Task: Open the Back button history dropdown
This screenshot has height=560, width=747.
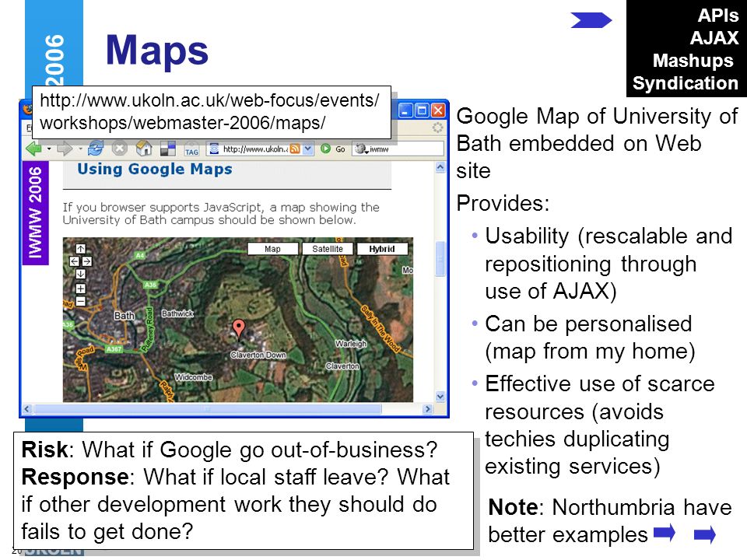Action: 49,149
